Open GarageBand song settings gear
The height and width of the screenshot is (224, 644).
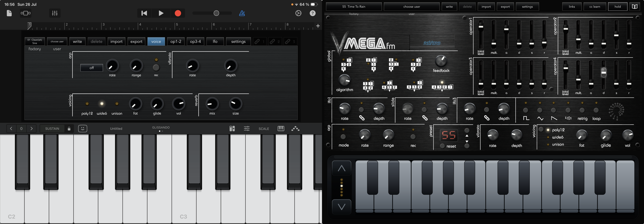click(x=299, y=13)
